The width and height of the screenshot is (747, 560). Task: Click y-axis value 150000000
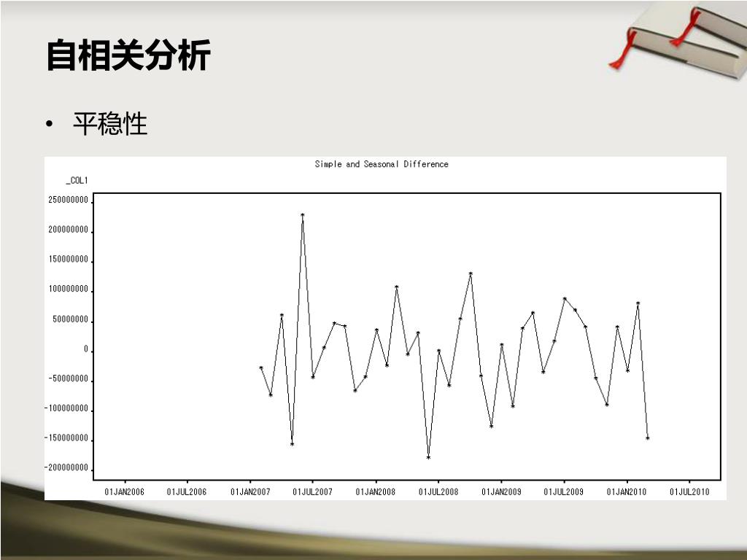(x=68, y=260)
